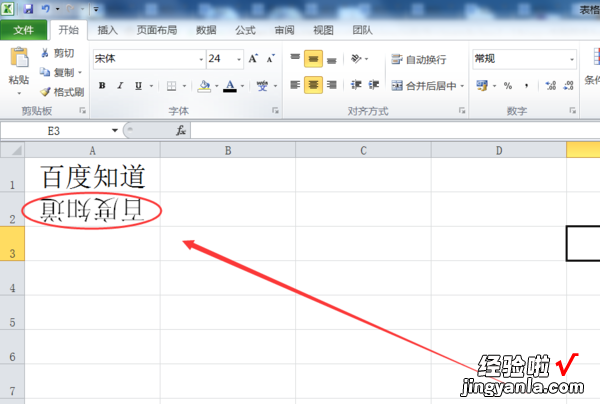Screen dimensions: 600x404
Task: Select column B header
Action: point(228,150)
